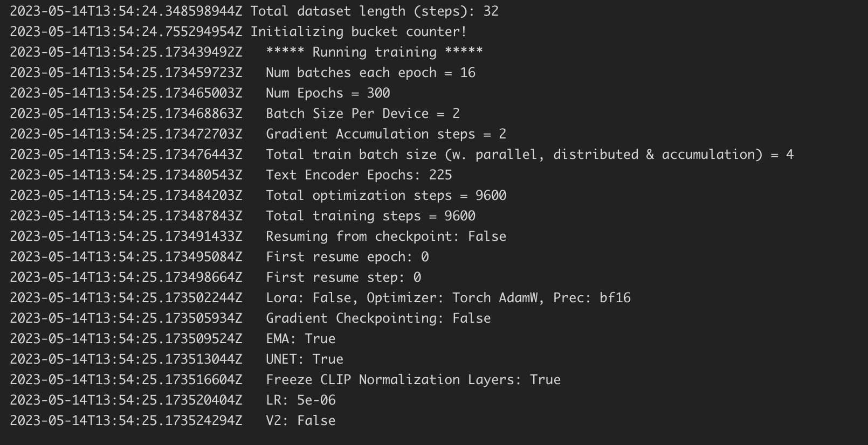The height and width of the screenshot is (445, 868).
Task: Click the 'Lora: False, Optimizer: Torch AdamW' line
Action: pyautogui.click(x=447, y=298)
